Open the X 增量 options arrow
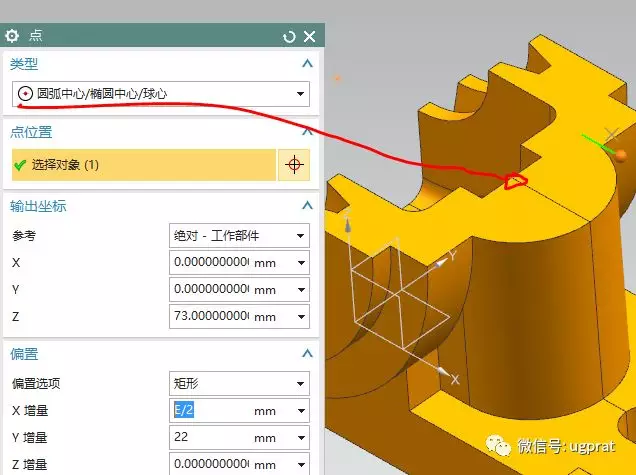Screen dimensions: 636x475 [x=301, y=411]
